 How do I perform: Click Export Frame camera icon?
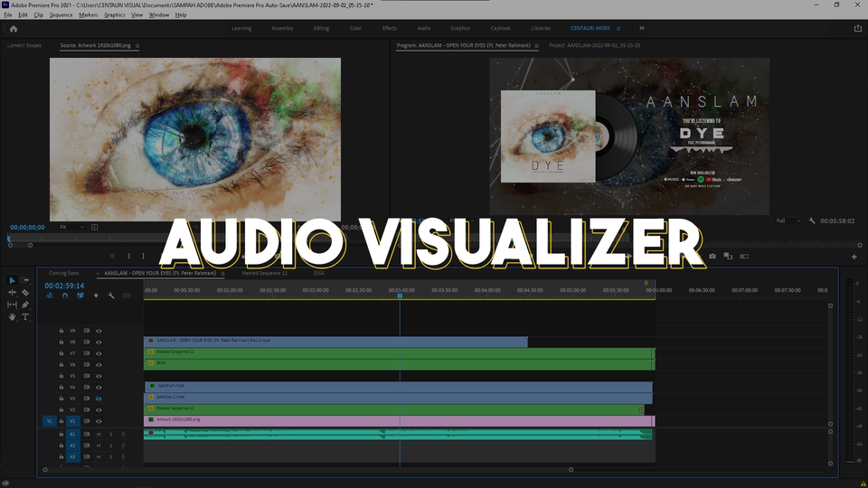[712, 256]
